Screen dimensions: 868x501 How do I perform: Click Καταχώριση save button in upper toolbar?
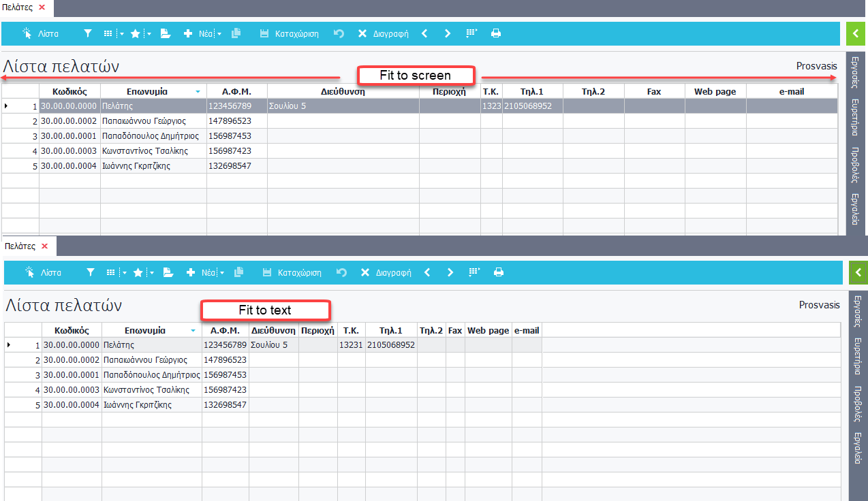point(289,33)
